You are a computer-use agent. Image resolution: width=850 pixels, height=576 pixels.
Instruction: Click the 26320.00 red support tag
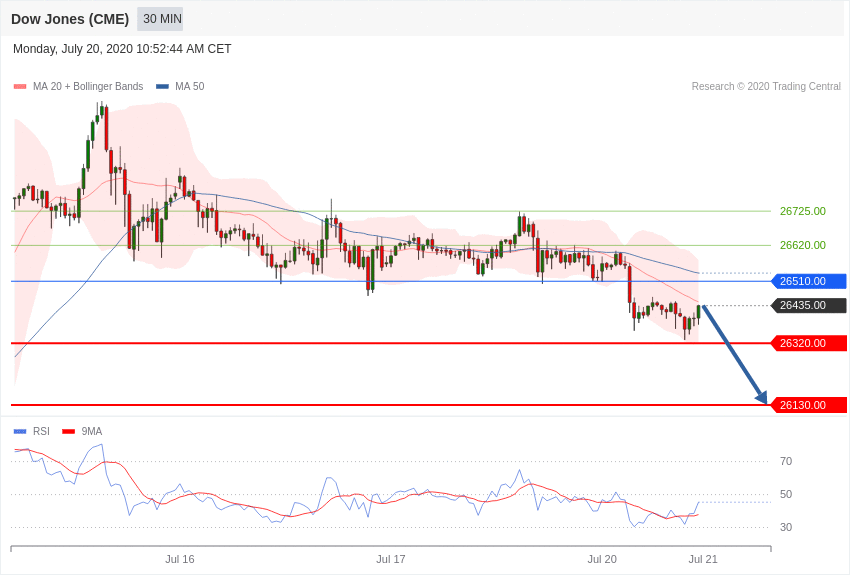(x=809, y=343)
